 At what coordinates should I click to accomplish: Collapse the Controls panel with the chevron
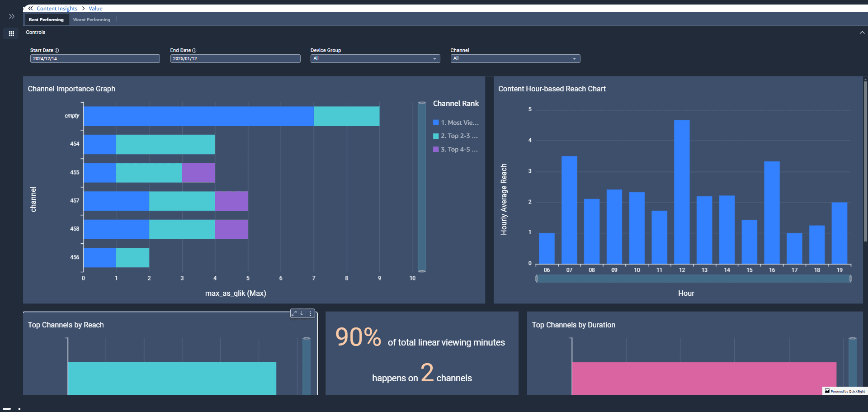(862, 33)
